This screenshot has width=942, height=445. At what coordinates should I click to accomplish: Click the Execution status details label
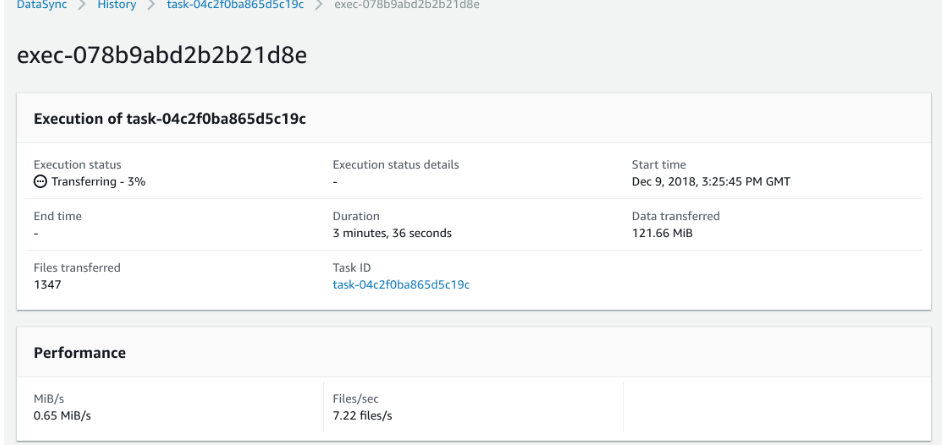396,165
